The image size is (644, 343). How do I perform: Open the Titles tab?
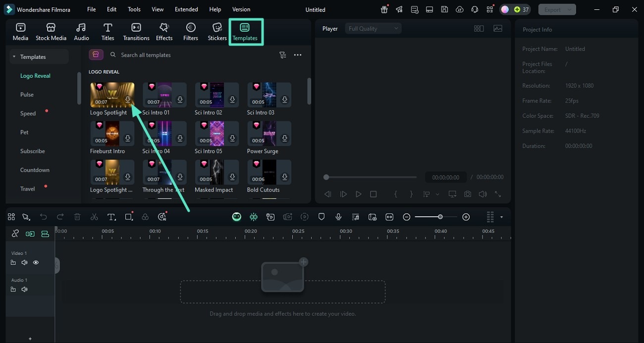point(107,32)
